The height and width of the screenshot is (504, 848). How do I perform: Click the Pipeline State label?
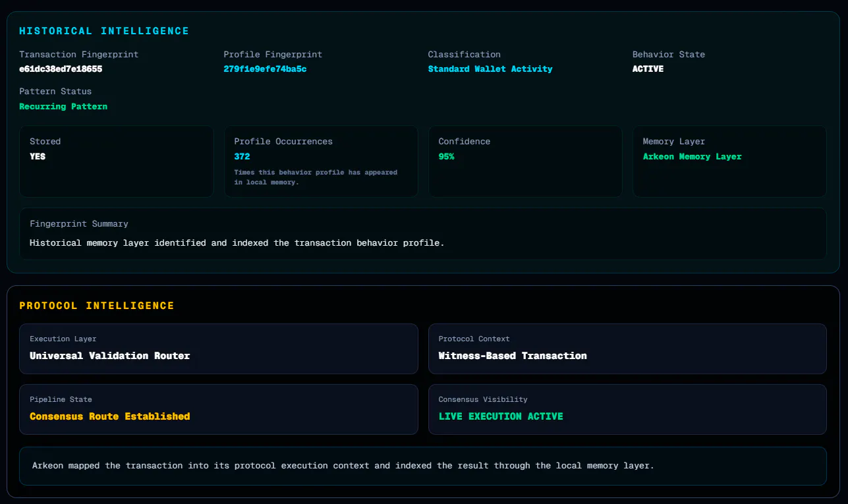[61, 399]
